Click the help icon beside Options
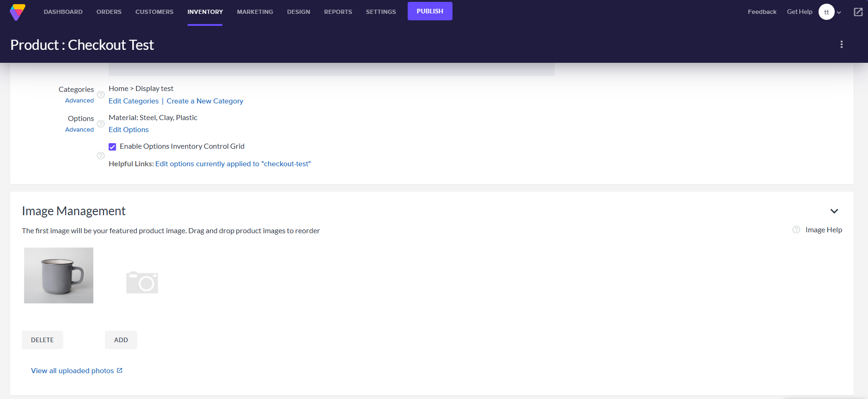Viewport: 868px width, 399px height. tap(101, 124)
